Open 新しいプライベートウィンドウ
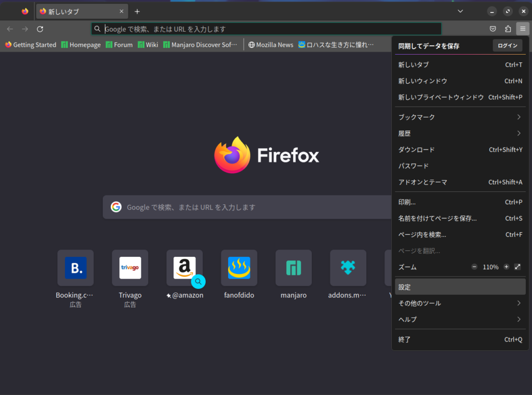 click(460, 97)
